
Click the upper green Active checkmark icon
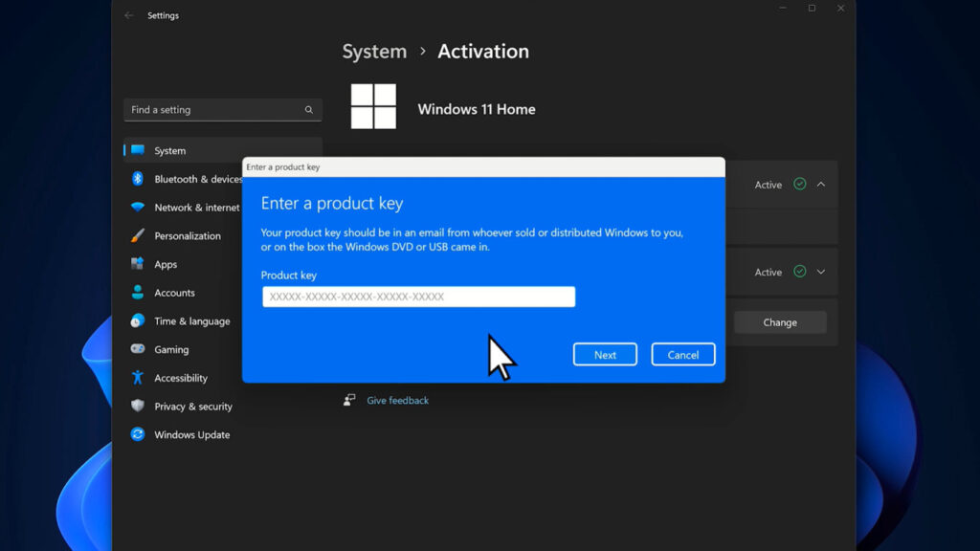pyautogui.click(x=799, y=185)
